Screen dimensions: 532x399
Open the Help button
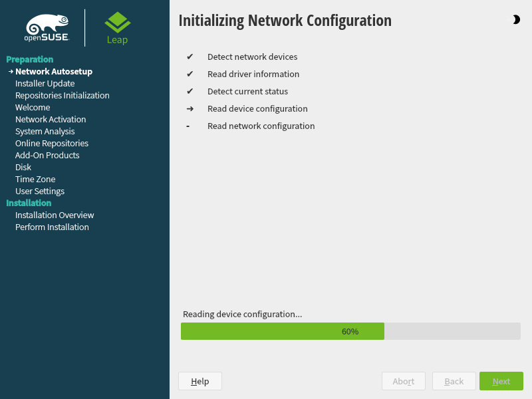point(199,381)
